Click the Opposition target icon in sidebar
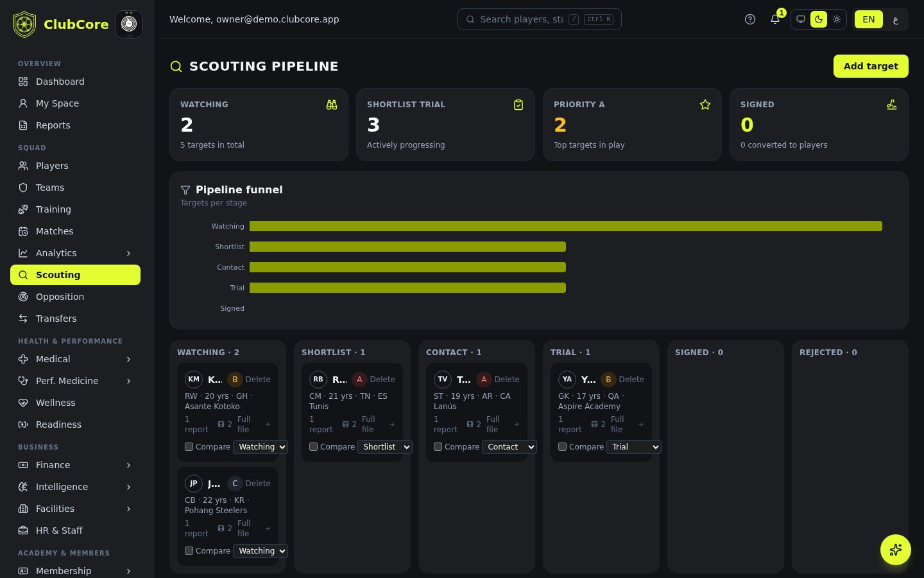This screenshot has height=578, width=924. click(23, 297)
